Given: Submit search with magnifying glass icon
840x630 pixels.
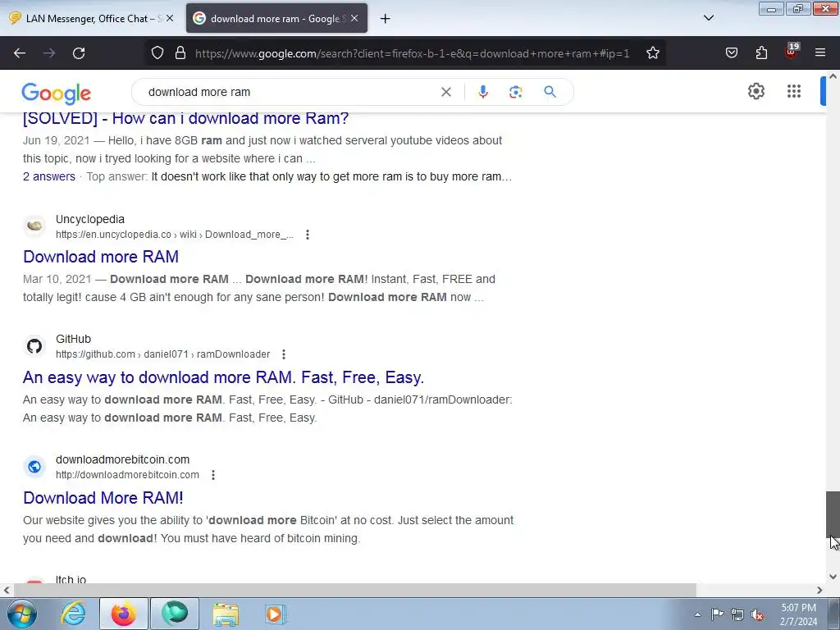Looking at the screenshot, I should (x=550, y=92).
